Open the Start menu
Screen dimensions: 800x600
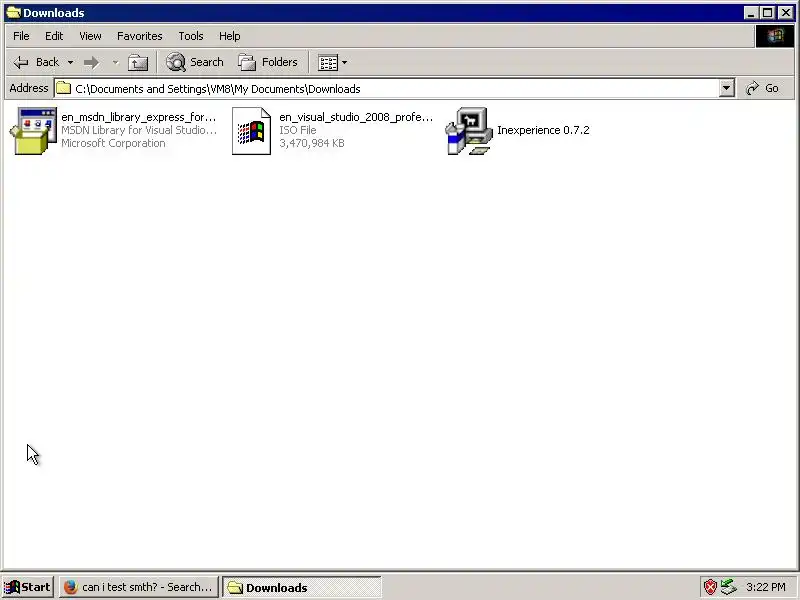[28, 587]
